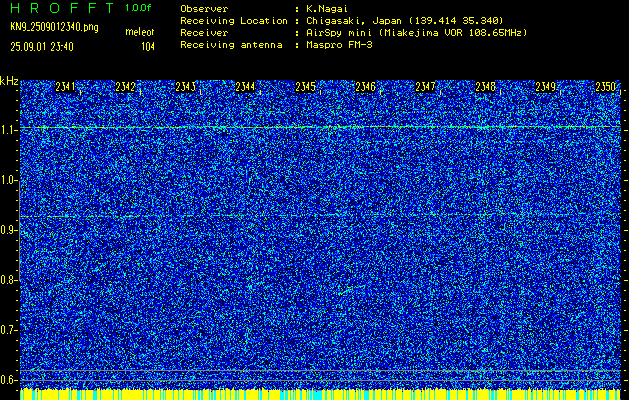The image size is (629, 400).
Task: Click the 2341 time marker
Action: point(65,87)
